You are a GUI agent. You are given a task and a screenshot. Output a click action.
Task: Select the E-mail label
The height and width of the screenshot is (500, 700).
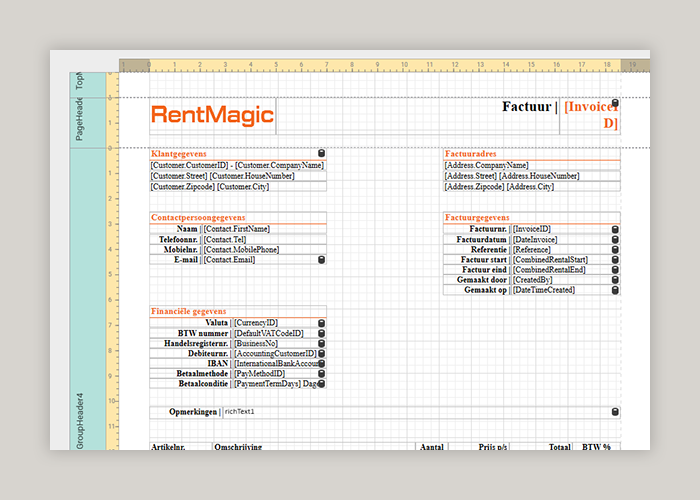point(186,260)
